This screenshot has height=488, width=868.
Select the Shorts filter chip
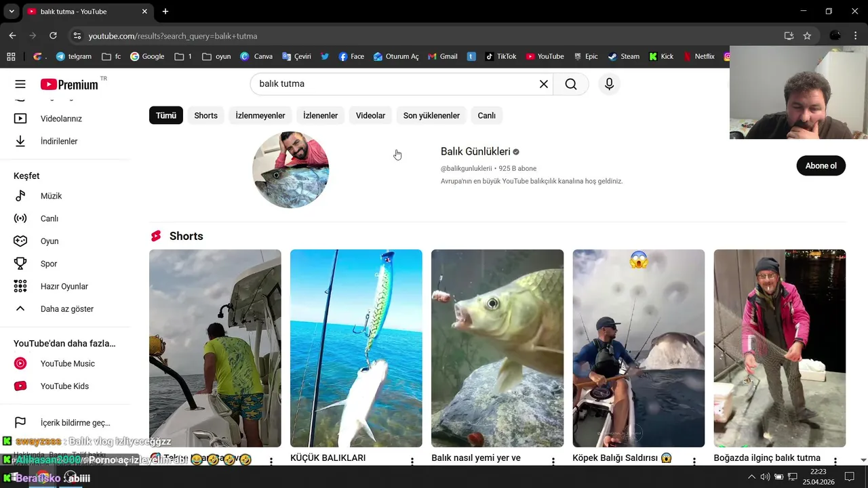point(205,115)
